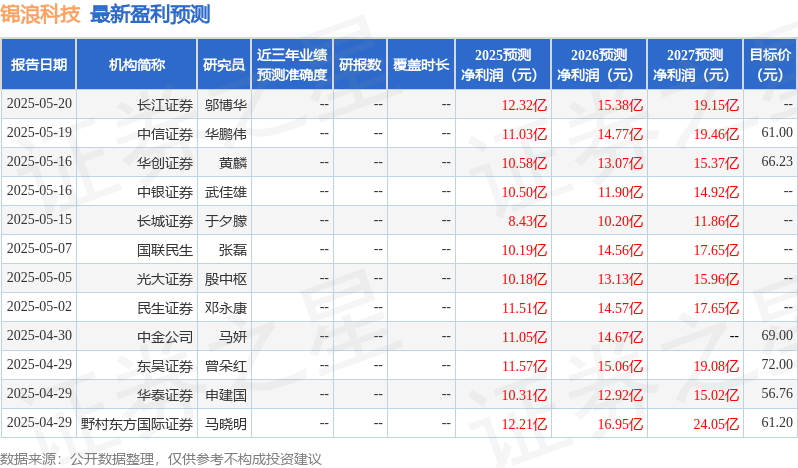Image resolution: width=798 pixels, height=468 pixels.
Task: Click the 56.76 target price
Action: (777, 394)
